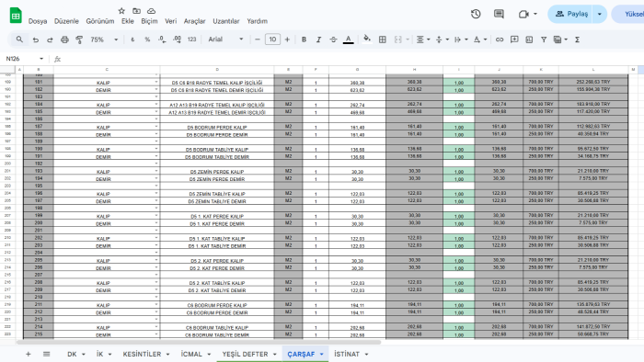
Task: Click the undo arrow icon
Action: point(36,40)
